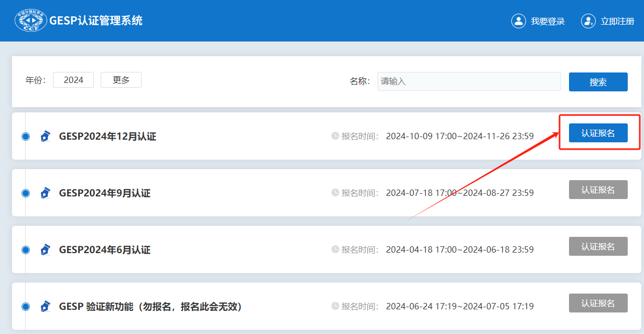Click the pen icon for GESP2024年12月认证

pyautogui.click(x=46, y=137)
